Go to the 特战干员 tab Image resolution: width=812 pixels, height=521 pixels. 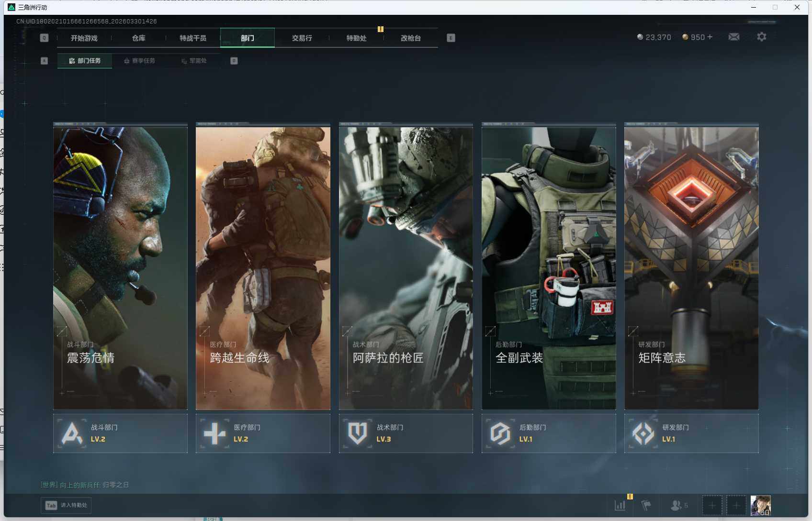[193, 38]
